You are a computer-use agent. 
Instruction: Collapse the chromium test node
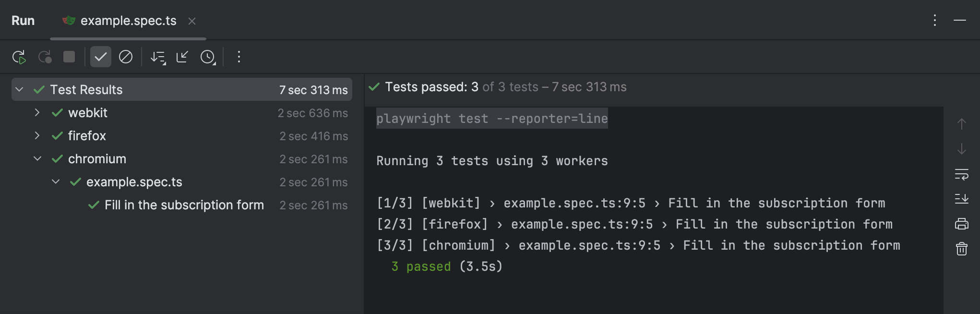37,159
